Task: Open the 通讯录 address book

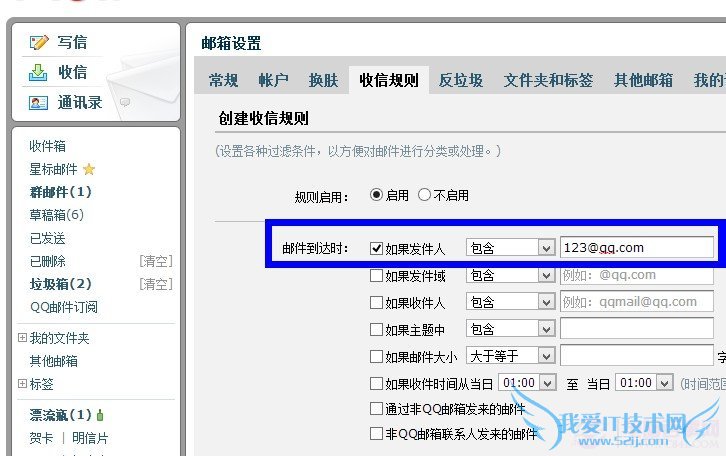Action: [80, 102]
